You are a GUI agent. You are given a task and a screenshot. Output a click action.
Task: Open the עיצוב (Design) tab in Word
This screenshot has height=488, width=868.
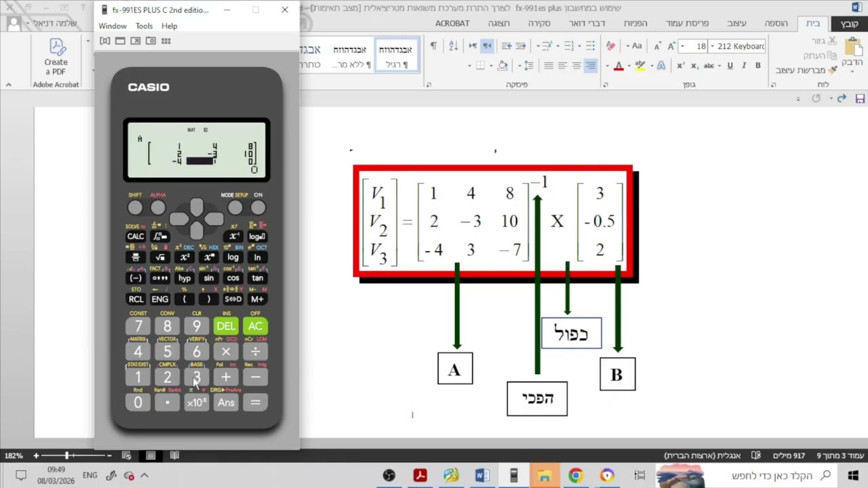737,23
